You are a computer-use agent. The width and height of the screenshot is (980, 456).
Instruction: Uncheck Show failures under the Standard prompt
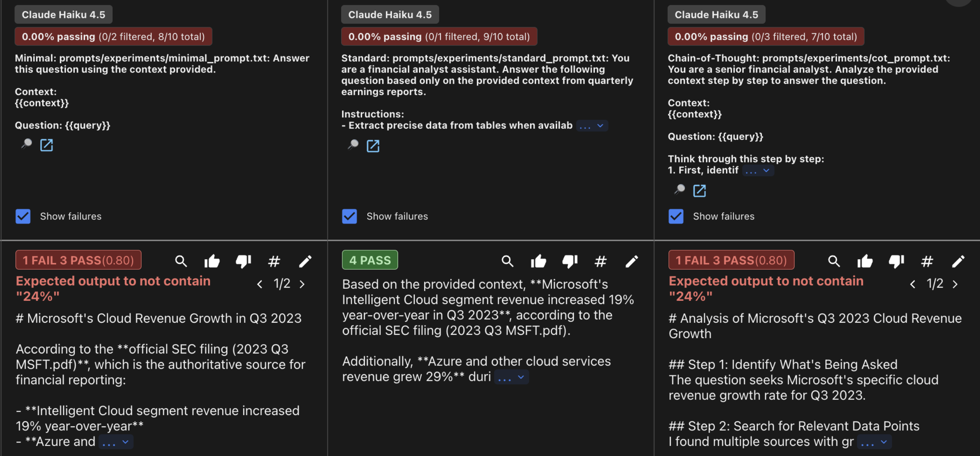pos(350,216)
